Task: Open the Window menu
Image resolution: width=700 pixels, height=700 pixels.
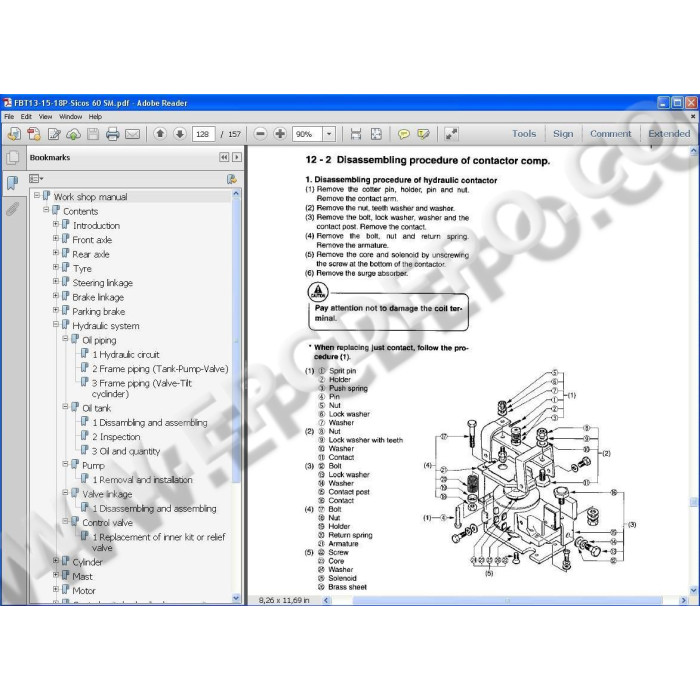Action: [71, 117]
